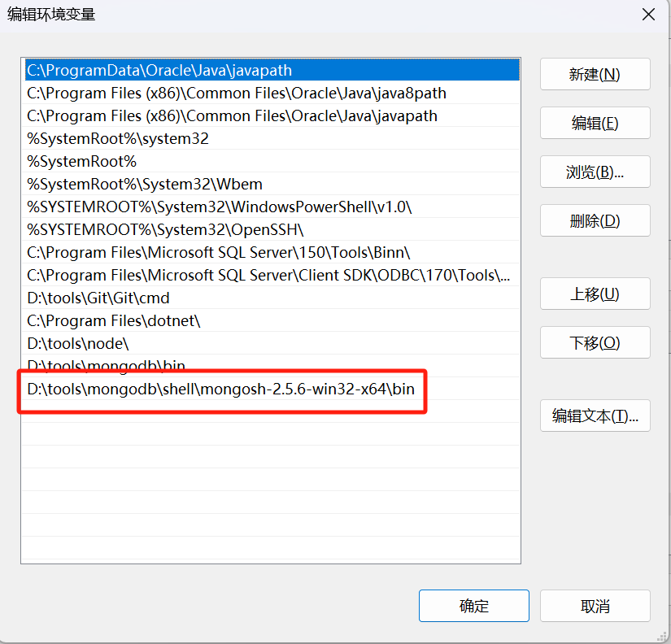Viewport: 671px width, 644px height.
Task: Select %SystemRoot%\system32 entry
Action: tap(272, 138)
